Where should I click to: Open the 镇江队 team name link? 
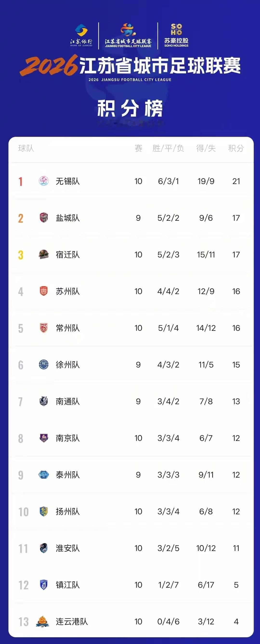(x=68, y=585)
